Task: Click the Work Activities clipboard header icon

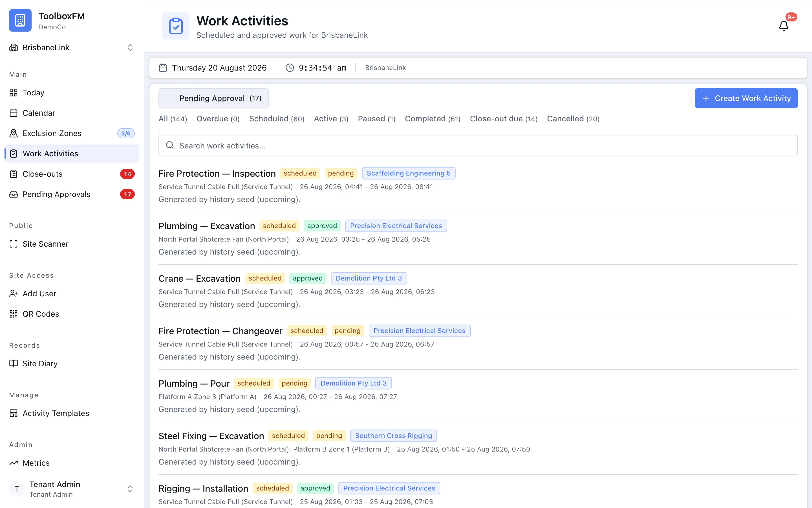Action: click(x=176, y=26)
